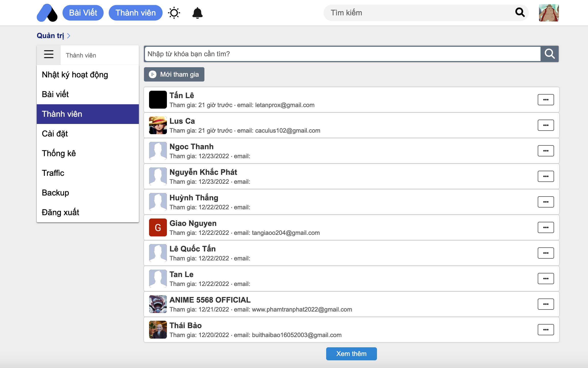Click the profile avatar in top right
Viewport: 588px width, 368px height.
pyautogui.click(x=549, y=13)
